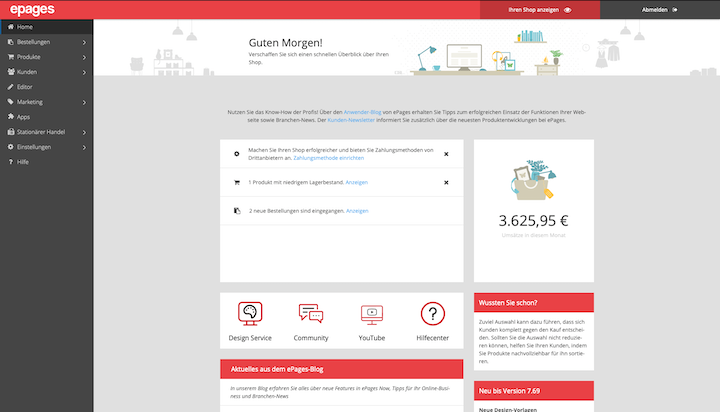Dismiss the payment methods notification
Screen dimensions: 720x412
click(x=446, y=154)
